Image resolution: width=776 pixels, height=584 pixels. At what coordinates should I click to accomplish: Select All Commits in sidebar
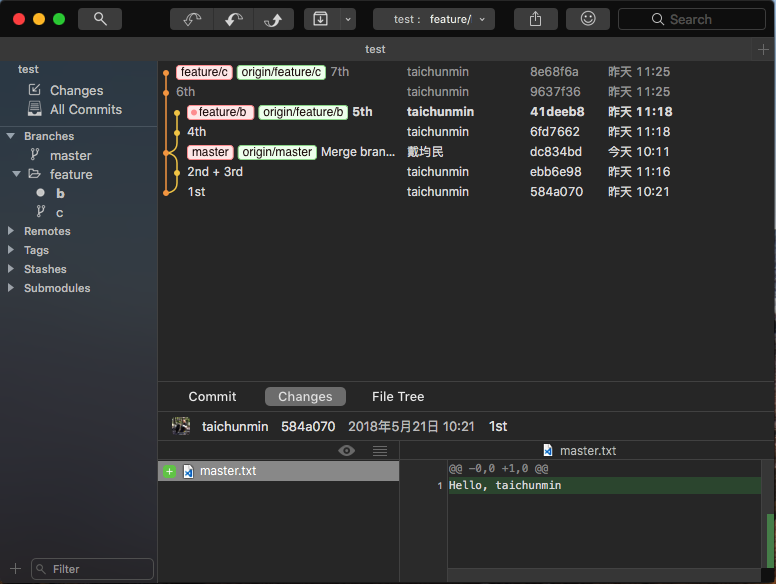coord(85,110)
